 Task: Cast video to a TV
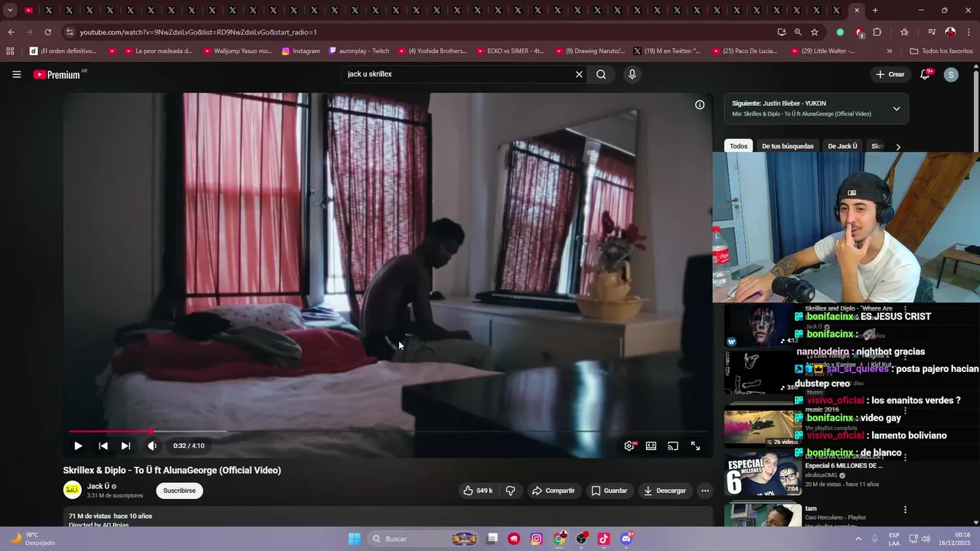pyautogui.click(x=673, y=445)
